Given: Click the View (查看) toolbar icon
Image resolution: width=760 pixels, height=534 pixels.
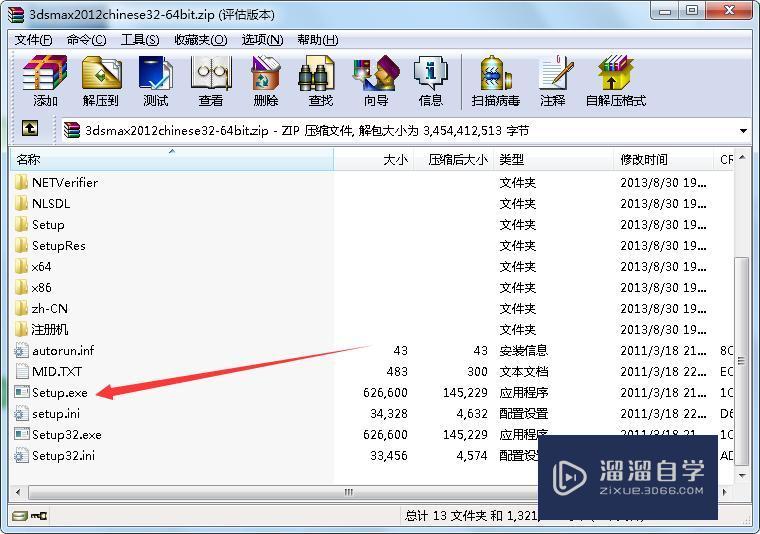Looking at the screenshot, I should 211,80.
